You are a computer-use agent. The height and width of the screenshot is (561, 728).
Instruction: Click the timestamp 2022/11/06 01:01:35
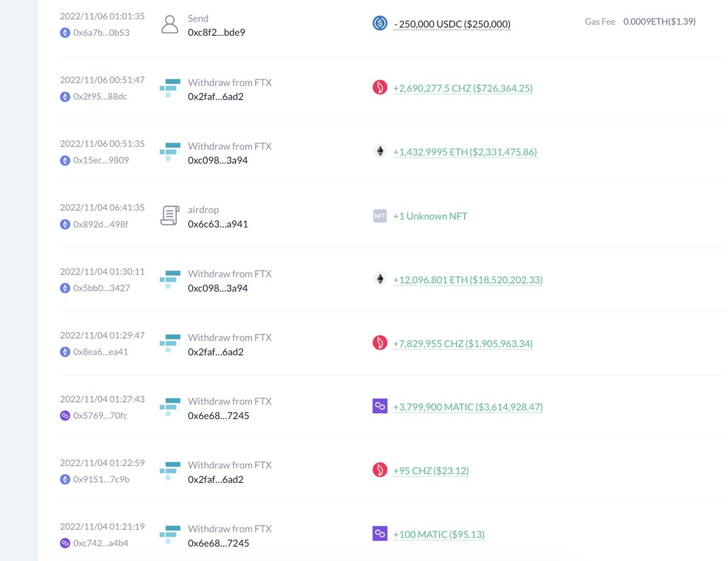pyautogui.click(x=103, y=16)
